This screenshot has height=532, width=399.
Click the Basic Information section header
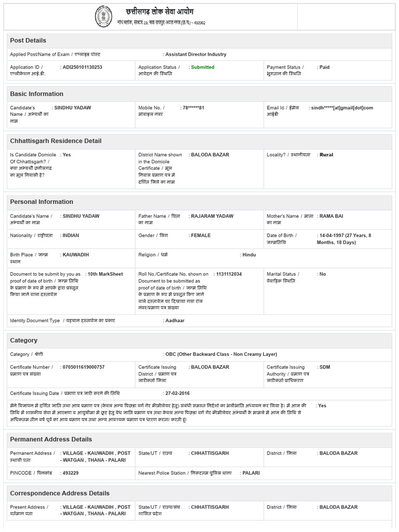(37, 94)
